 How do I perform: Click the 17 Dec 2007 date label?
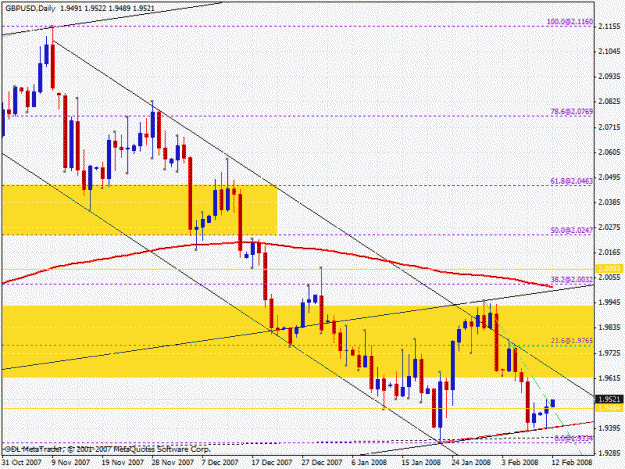click(272, 463)
